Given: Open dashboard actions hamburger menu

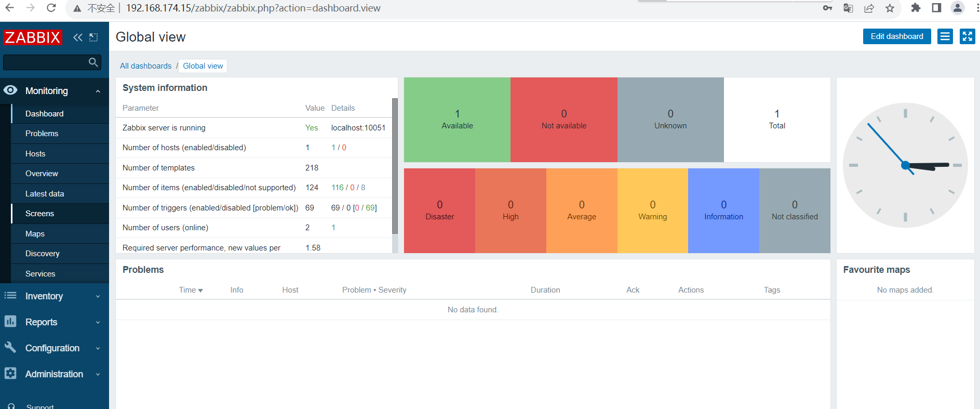Looking at the screenshot, I should coord(945,36).
